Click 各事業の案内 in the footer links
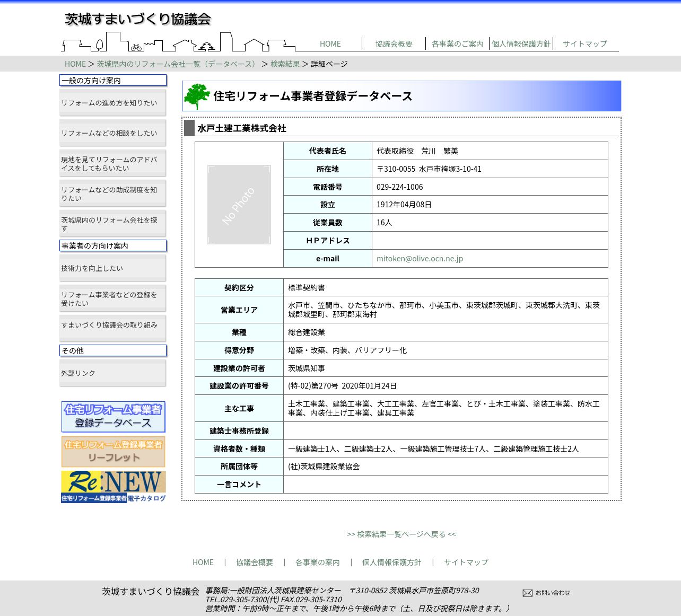Screen dimensions: 681x616 coord(318,562)
